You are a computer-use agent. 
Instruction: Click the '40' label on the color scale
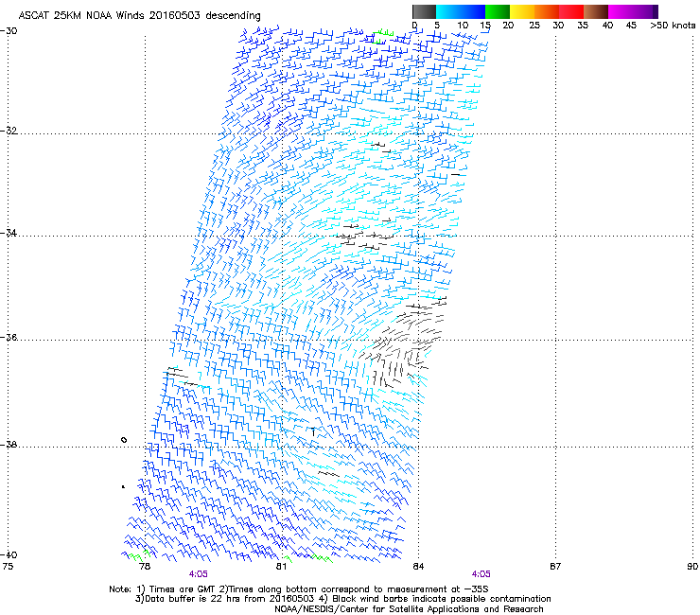click(x=607, y=25)
